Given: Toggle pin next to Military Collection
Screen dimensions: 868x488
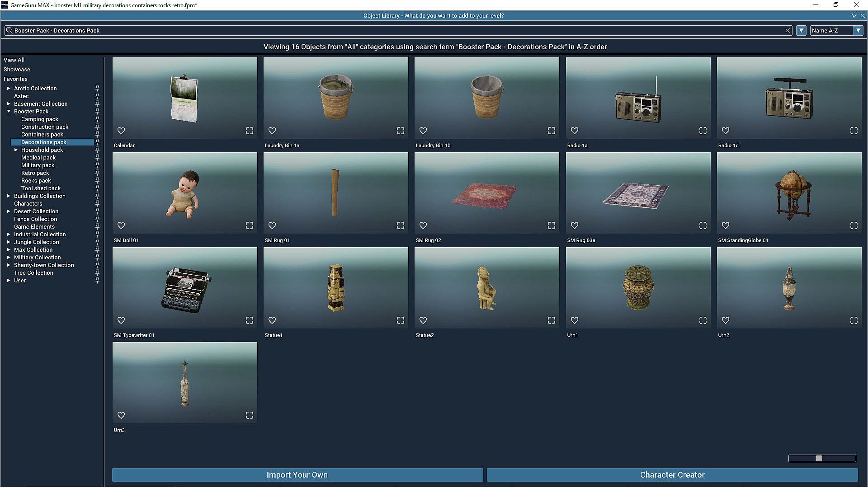Looking at the screenshot, I should (x=97, y=257).
